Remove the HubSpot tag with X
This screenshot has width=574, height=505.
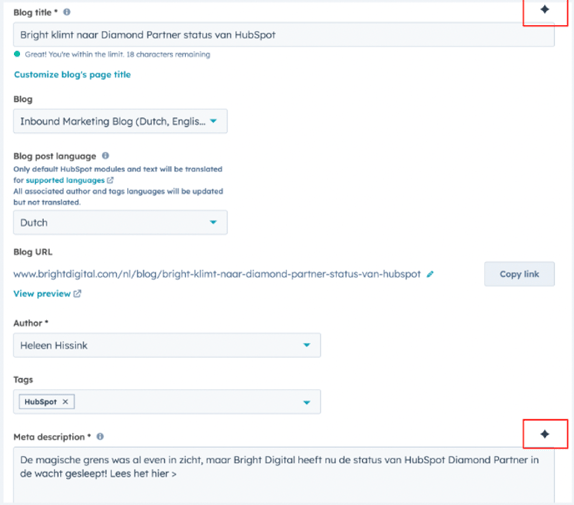coord(65,401)
